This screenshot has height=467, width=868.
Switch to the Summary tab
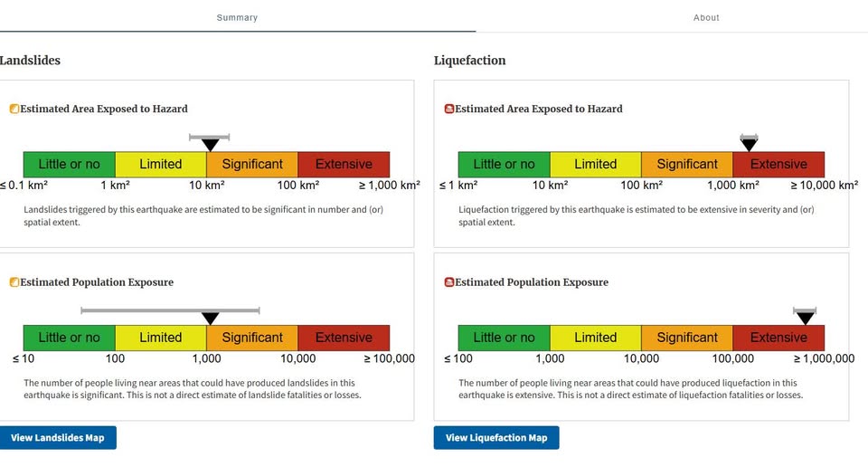(x=237, y=17)
